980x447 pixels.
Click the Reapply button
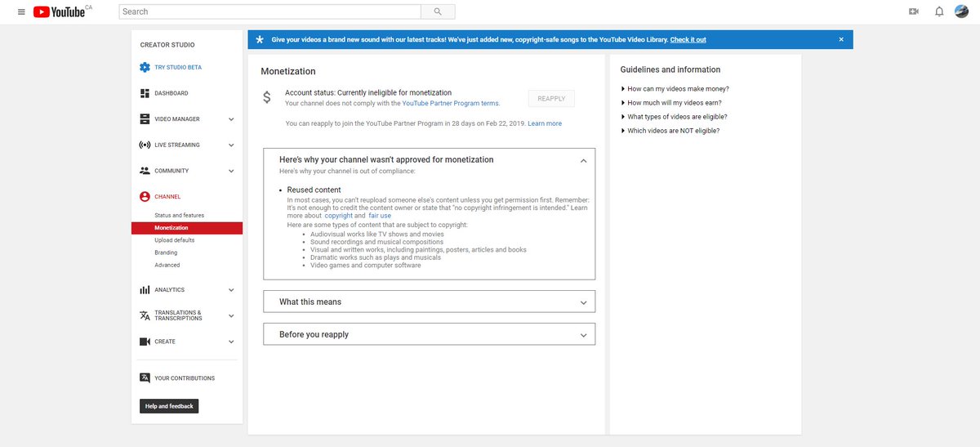(551, 99)
